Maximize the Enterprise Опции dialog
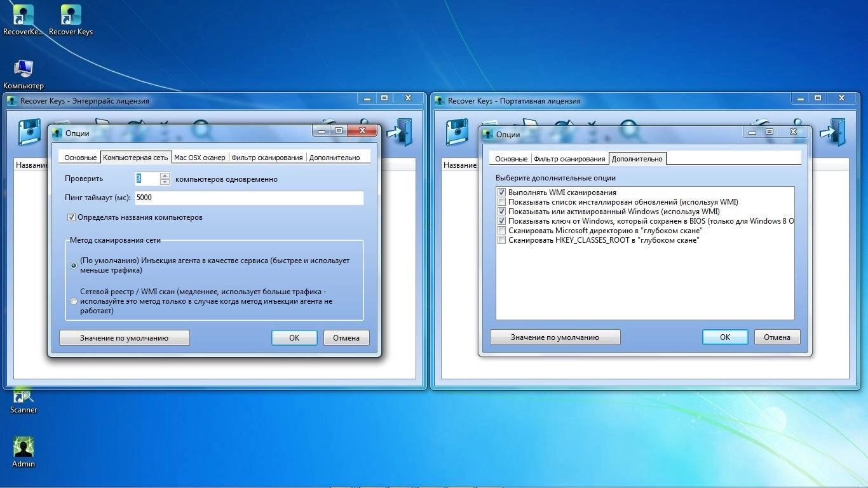The width and height of the screenshot is (868, 488). coord(339,130)
